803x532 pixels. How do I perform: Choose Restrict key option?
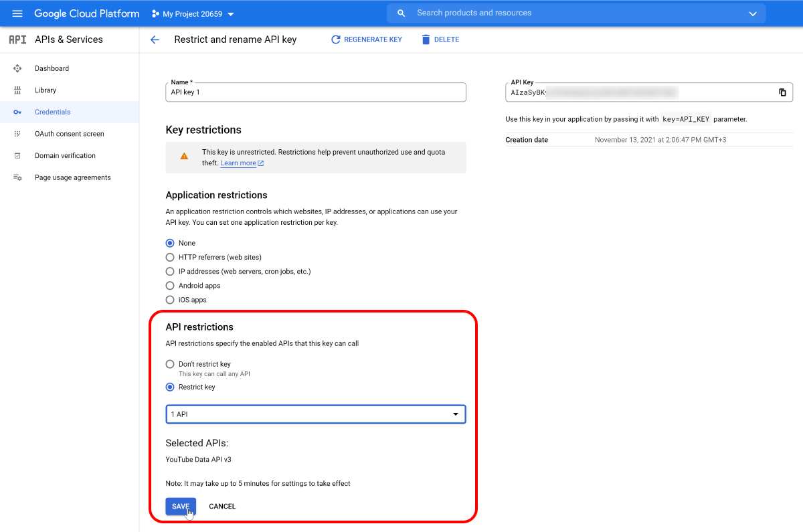[x=170, y=387]
